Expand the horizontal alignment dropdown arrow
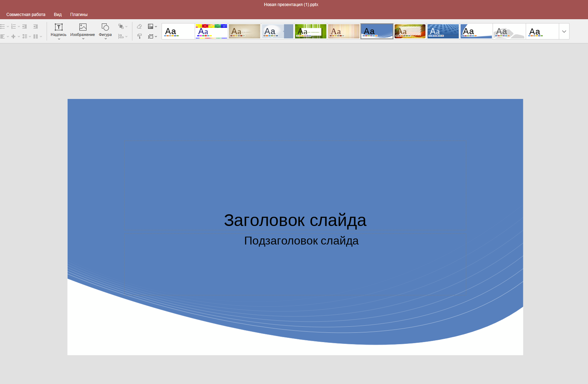 (x=8, y=36)
